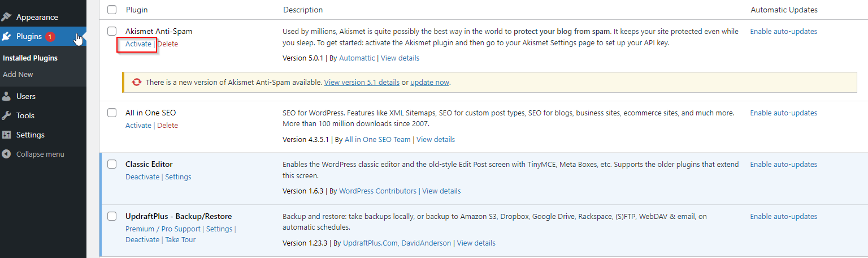Screen dimensions: 868x258
Task: Click the Akismet update refresh icon
Action: coord(136,82)
